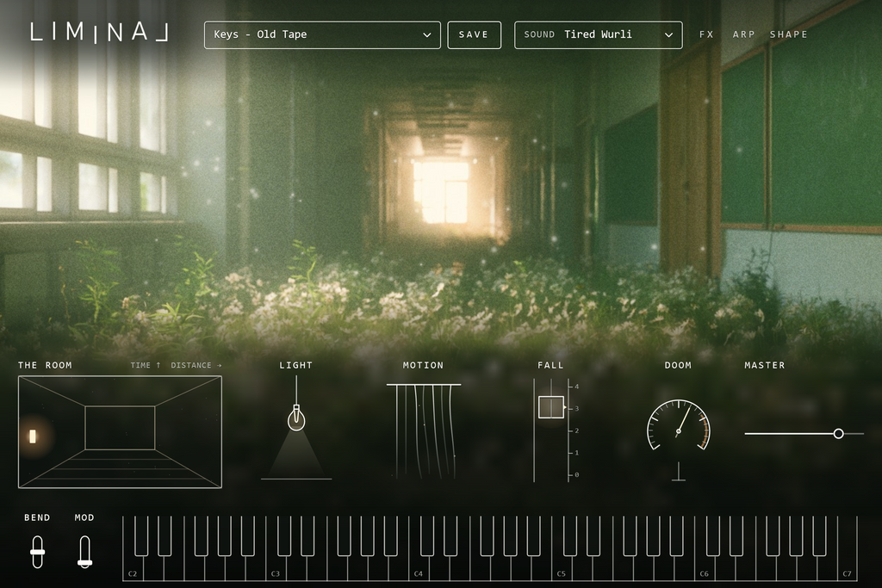
Task: Click the Fall fader handle
Action: (x=551, y=407)
